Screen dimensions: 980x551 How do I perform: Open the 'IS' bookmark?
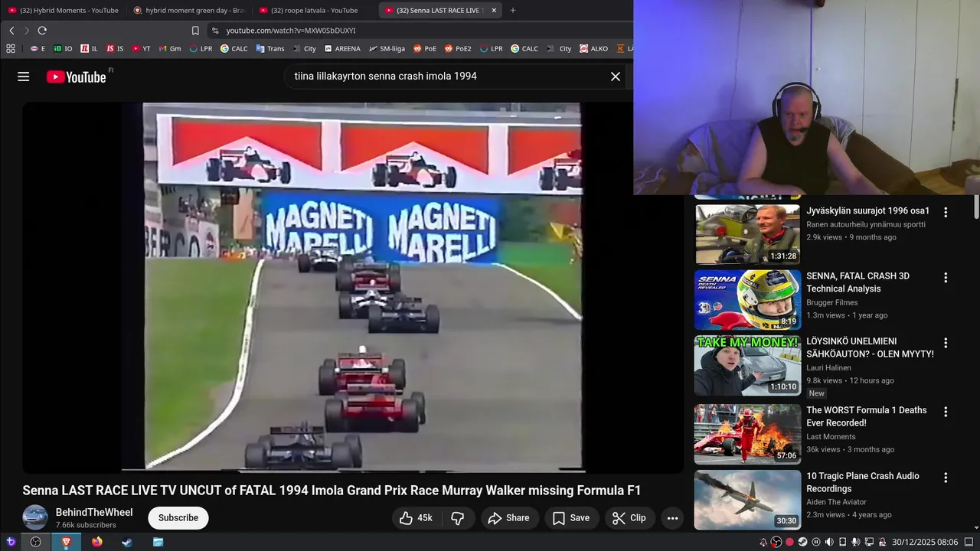pos(115,48)
